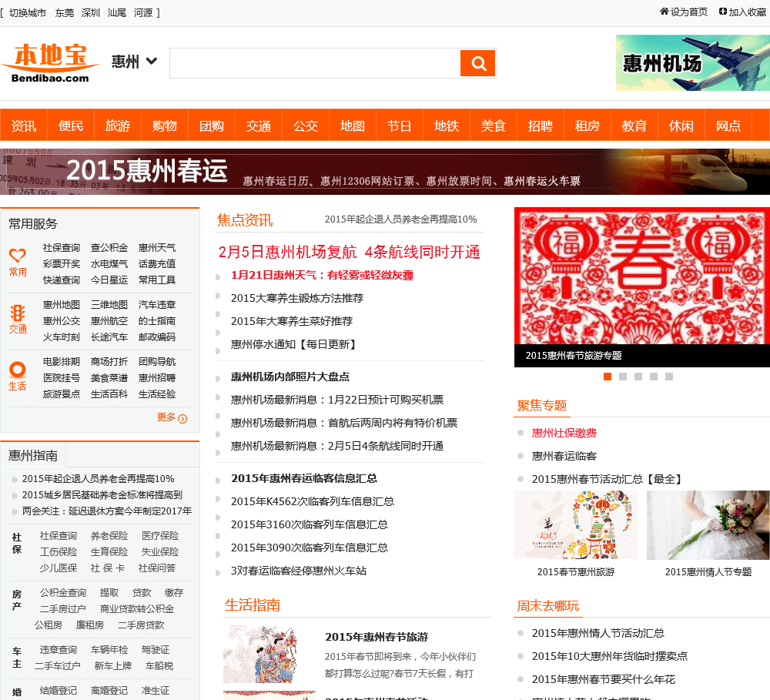Click the 常用 heart icon
Viewport: 770px width, 700px height.
click(18, 255)
